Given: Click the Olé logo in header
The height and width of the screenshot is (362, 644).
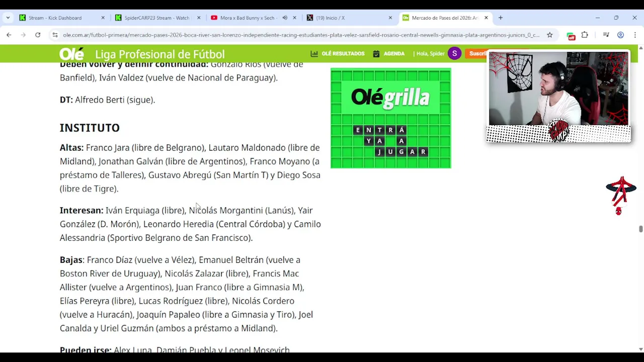Looking at the screenshot, I should [71, 54].
